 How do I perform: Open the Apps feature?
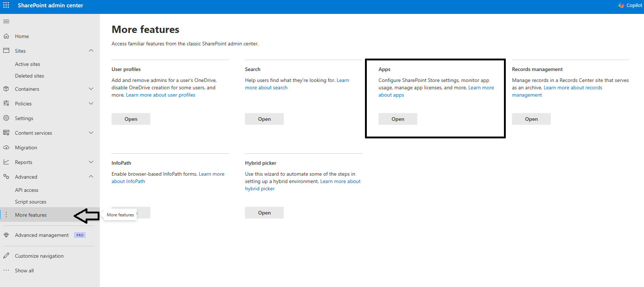pyautogui.click(x=398, y=119)
